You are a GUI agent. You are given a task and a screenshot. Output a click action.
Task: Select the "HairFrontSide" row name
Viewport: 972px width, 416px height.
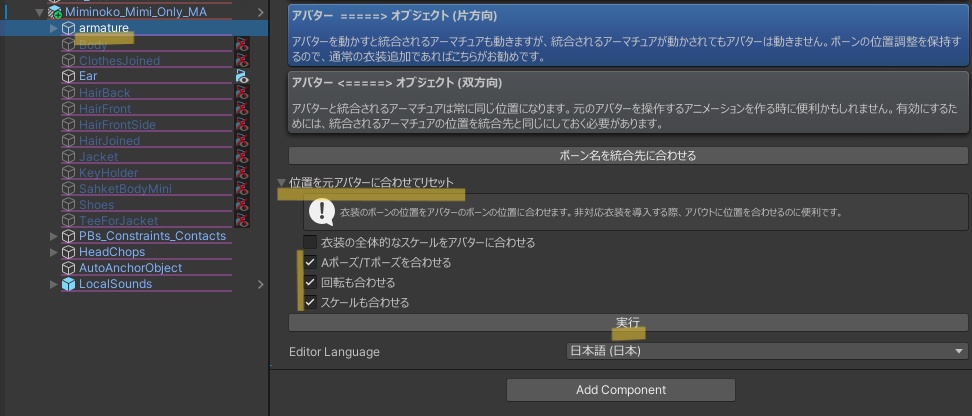tap(117, 125)
